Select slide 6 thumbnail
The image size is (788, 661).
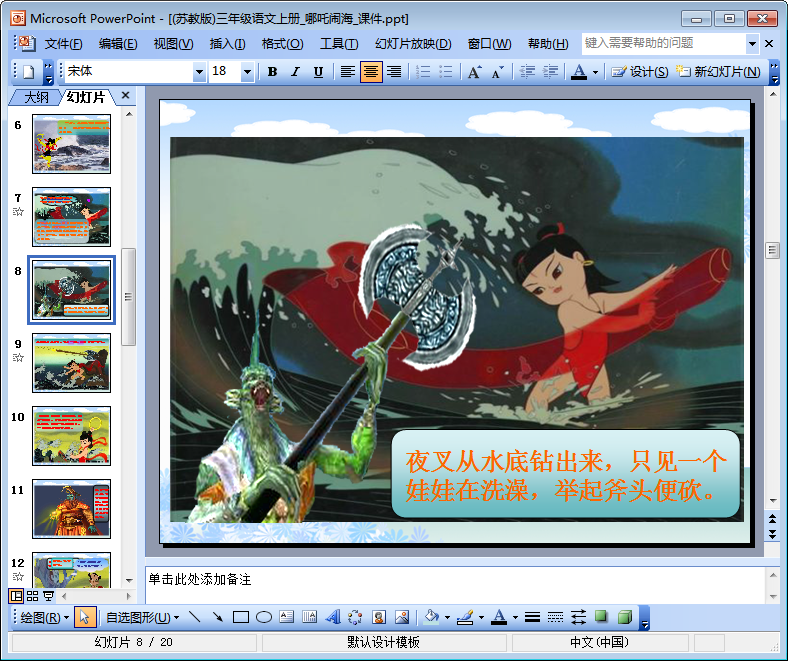click(x=71, y=144)
